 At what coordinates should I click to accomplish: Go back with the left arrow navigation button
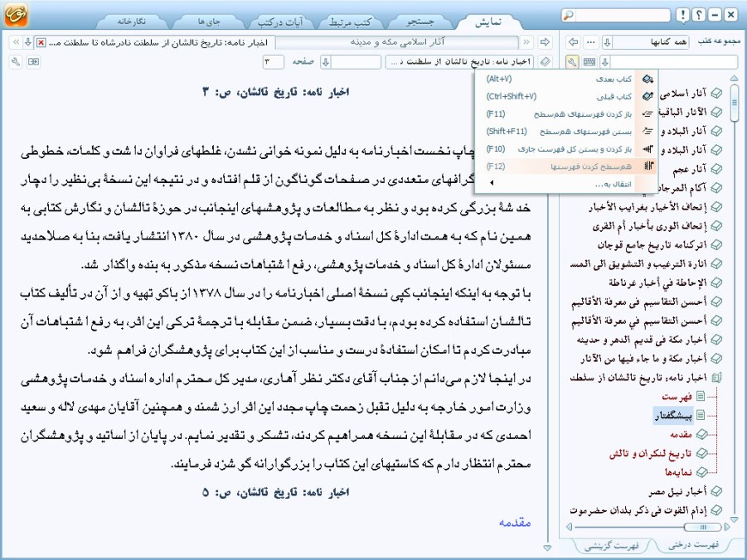573,42
